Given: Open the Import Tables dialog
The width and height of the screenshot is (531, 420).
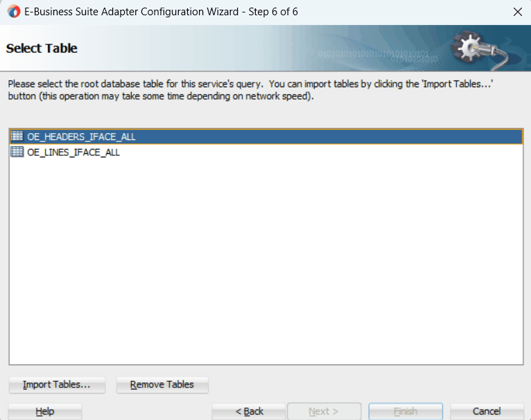Looking at the screenshot, I should pos(57,385).
